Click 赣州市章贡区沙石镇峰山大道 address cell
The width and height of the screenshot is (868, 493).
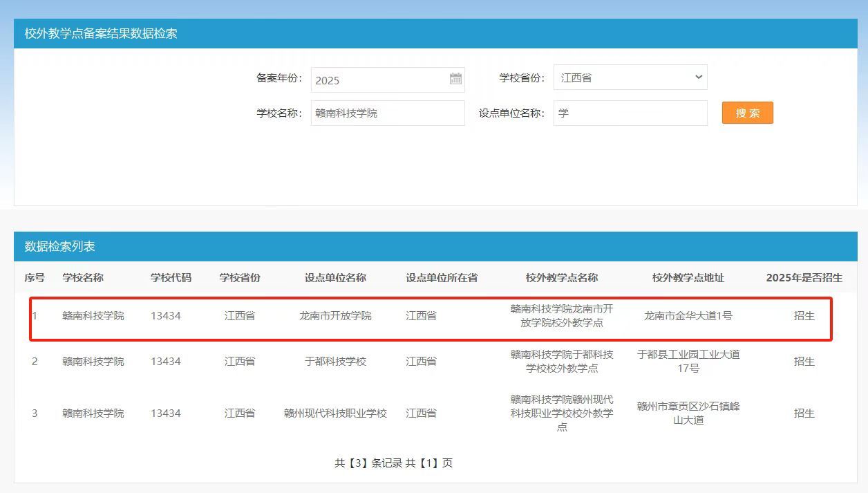688,413
